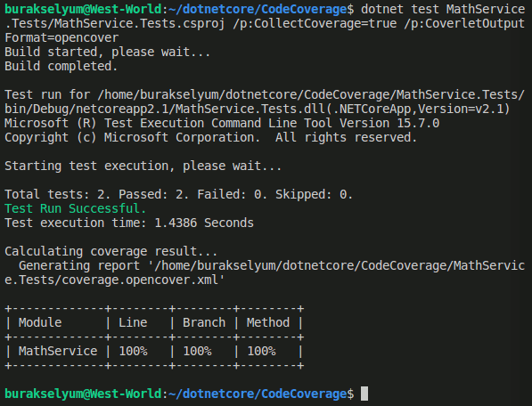
Task: Click 'dotnet test' command text
Action: [400, 10]
